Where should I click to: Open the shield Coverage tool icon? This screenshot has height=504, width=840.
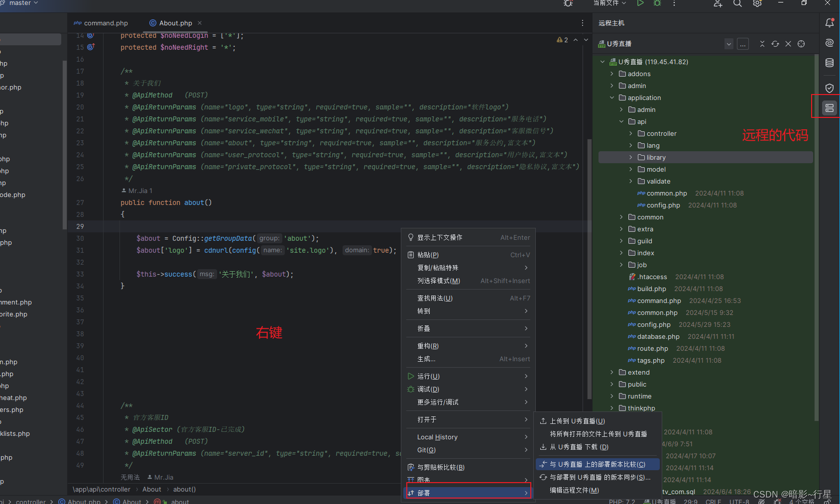(829, 88)
